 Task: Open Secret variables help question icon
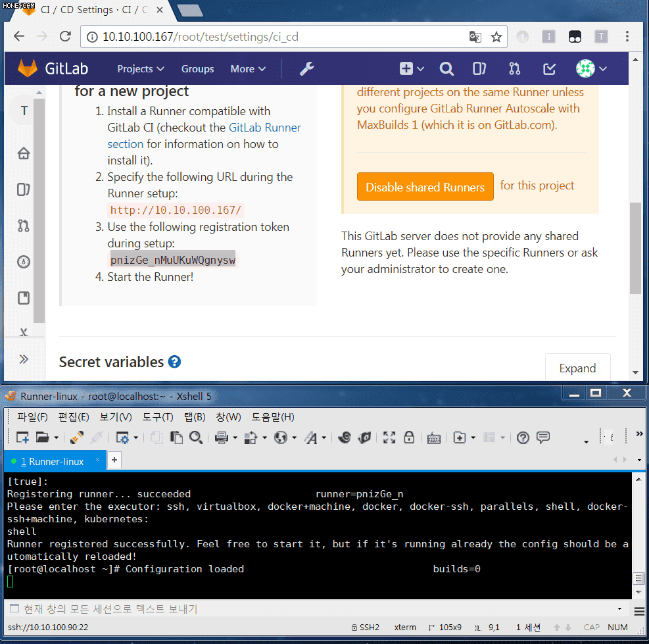coord(174,362)
